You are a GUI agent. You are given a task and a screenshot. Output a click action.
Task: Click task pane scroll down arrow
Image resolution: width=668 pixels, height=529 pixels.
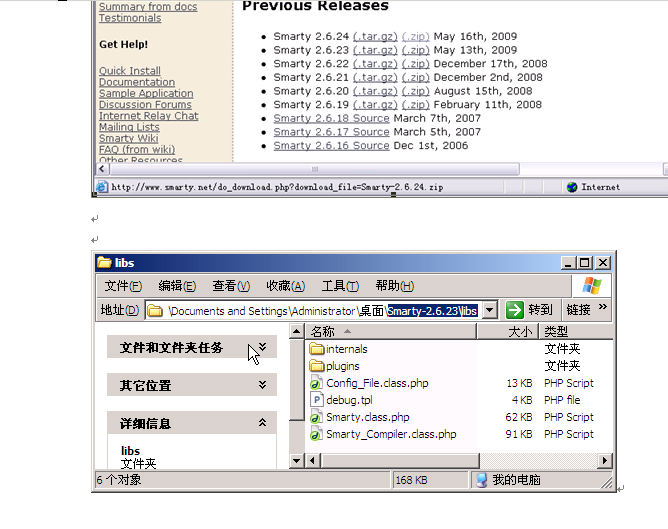(x=297, y=460)
